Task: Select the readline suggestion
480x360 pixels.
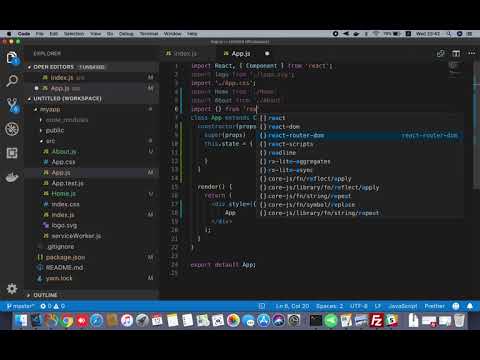Action: [360, 153]
